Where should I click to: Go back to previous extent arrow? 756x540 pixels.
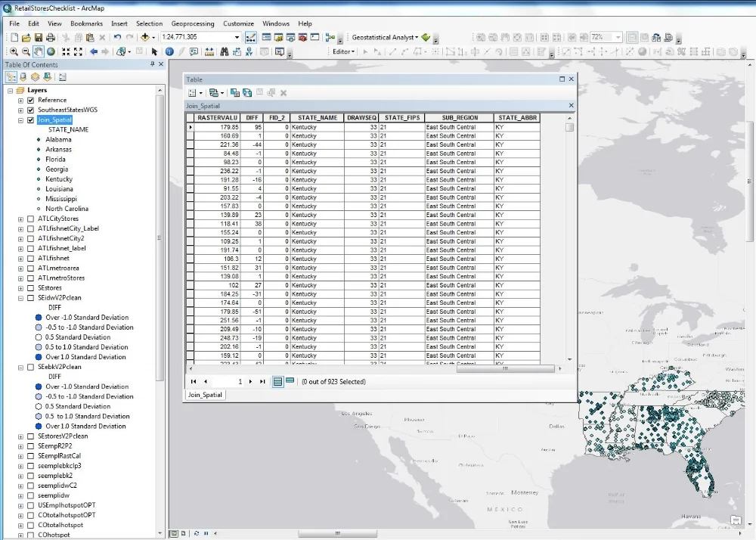click(x=94, y=51)
